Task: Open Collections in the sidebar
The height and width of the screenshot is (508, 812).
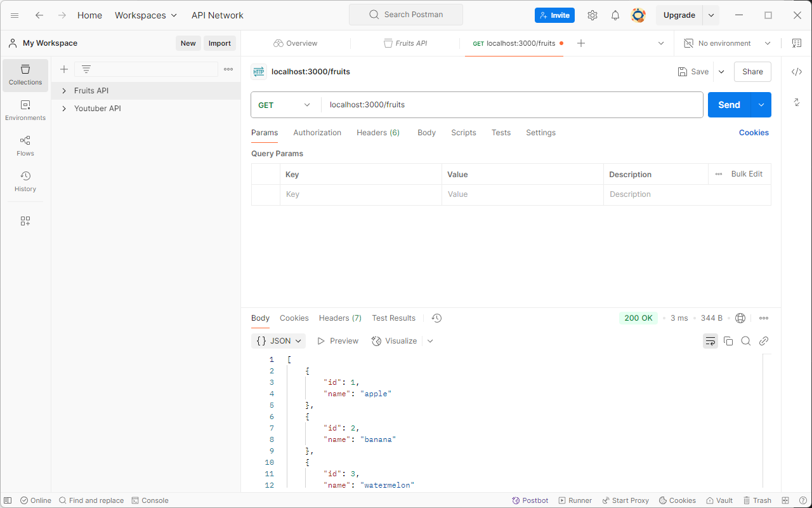Action: 25,76
